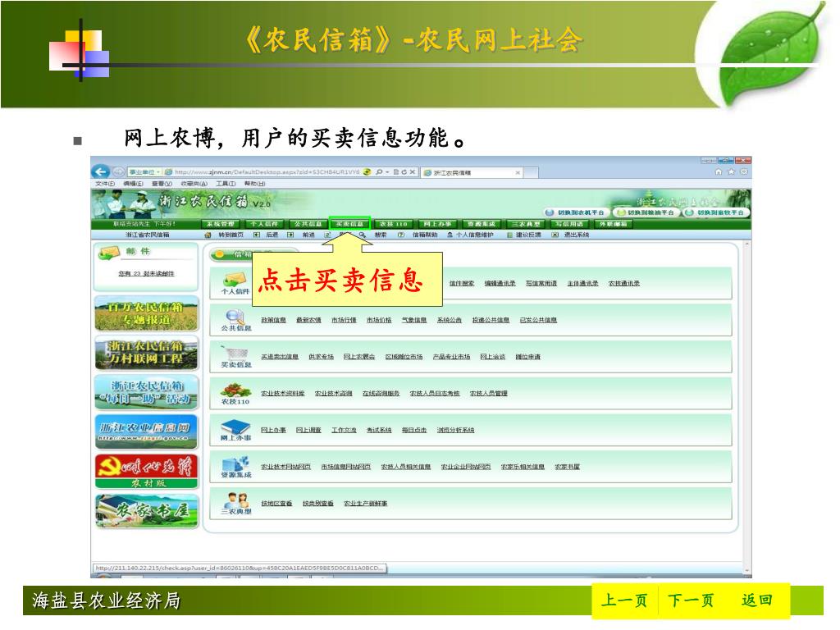Open the 网上调查 link

(308, 430)
